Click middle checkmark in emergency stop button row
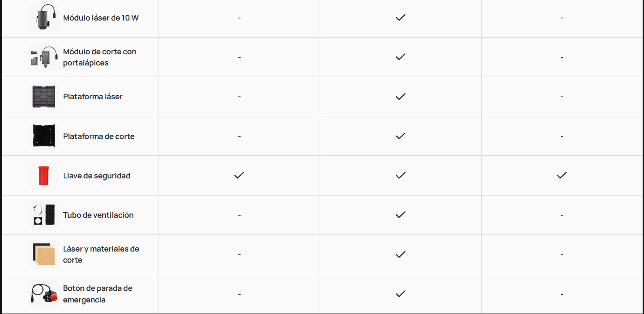Viewport: 644px width, 314px height. pyautogui.click(x=400, y=294)
